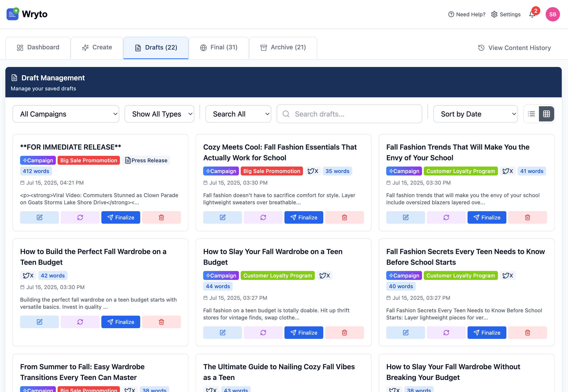Open the All Campaigns dropdown

(66, 114)
